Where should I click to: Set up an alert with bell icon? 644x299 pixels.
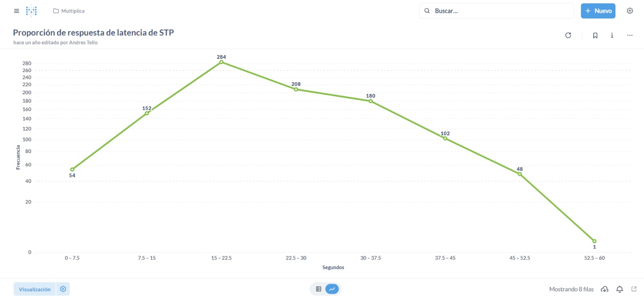click(620, 289)
